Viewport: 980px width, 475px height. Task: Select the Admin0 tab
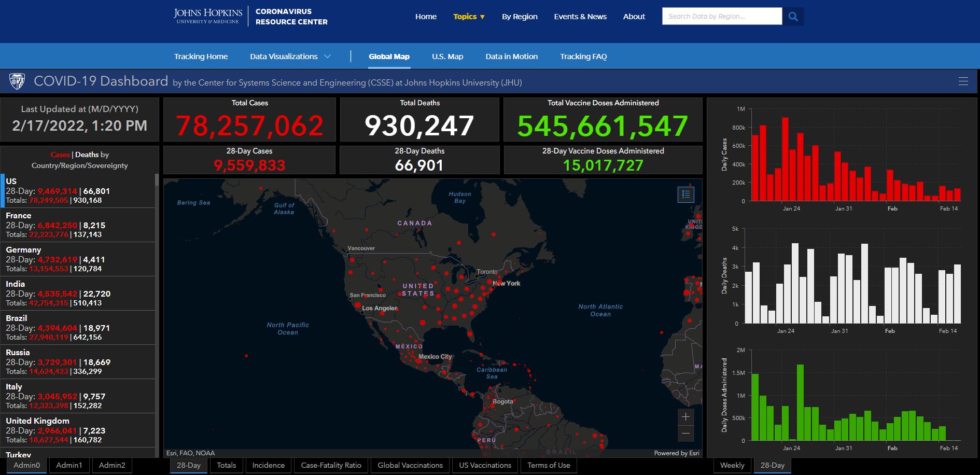click(x=26, y=465)
